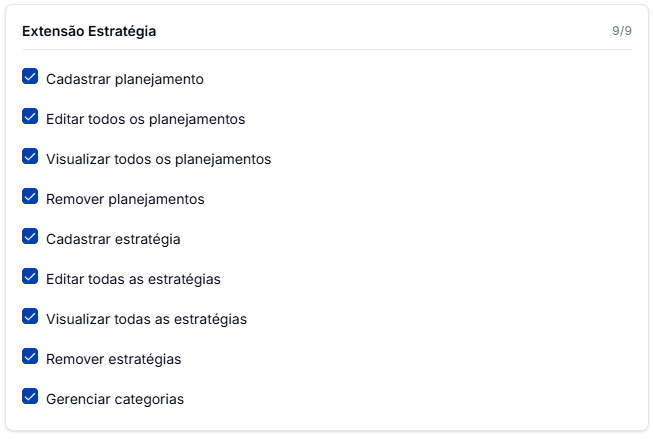
Task: Click the Extensão Estratégia section heading
Action: (x=89, y=31)
